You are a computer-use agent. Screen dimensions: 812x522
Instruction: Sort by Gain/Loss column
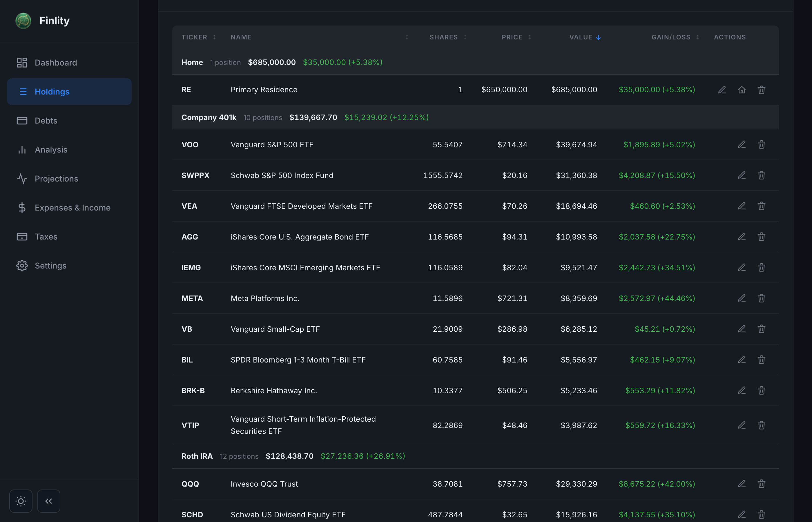pos(675,37)
